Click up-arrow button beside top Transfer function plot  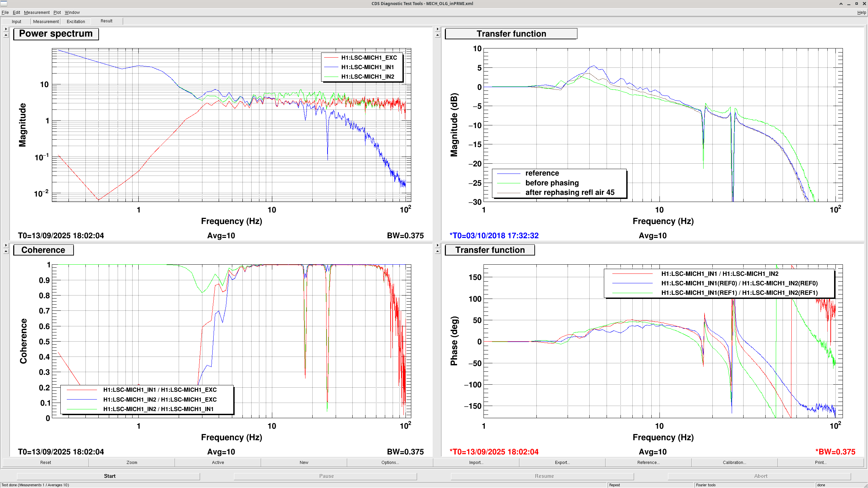pos(437,35)
